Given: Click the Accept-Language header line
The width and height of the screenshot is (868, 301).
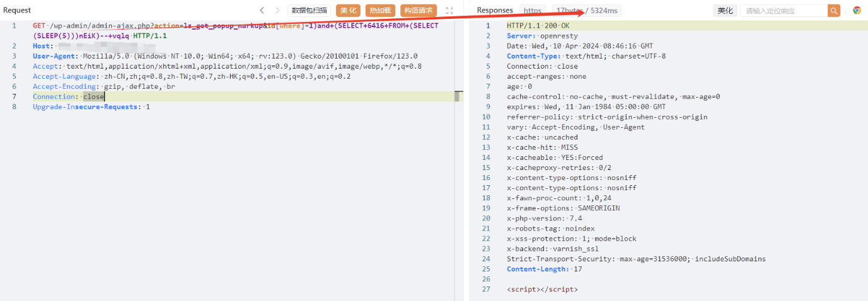Looking at the screenshot, I should 192,76.
